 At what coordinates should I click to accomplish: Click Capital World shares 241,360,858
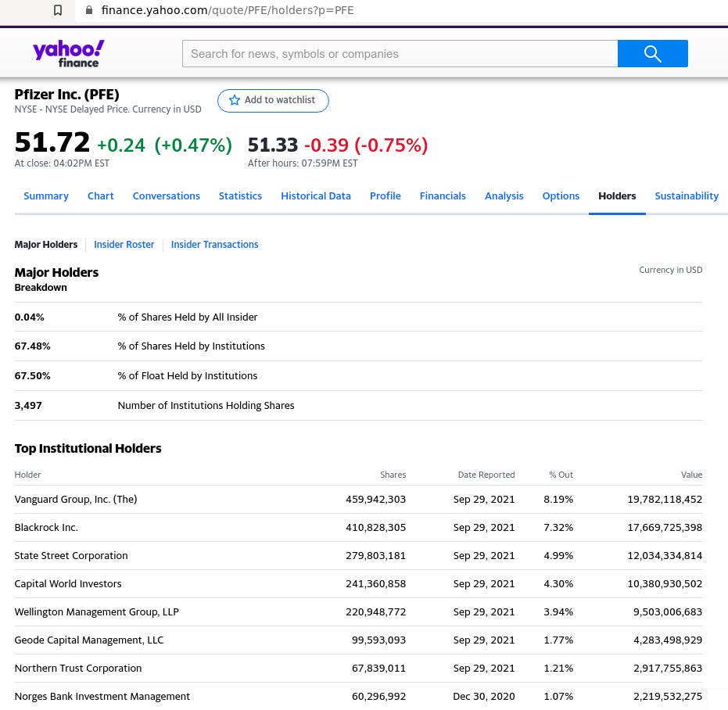coord(375,583)
